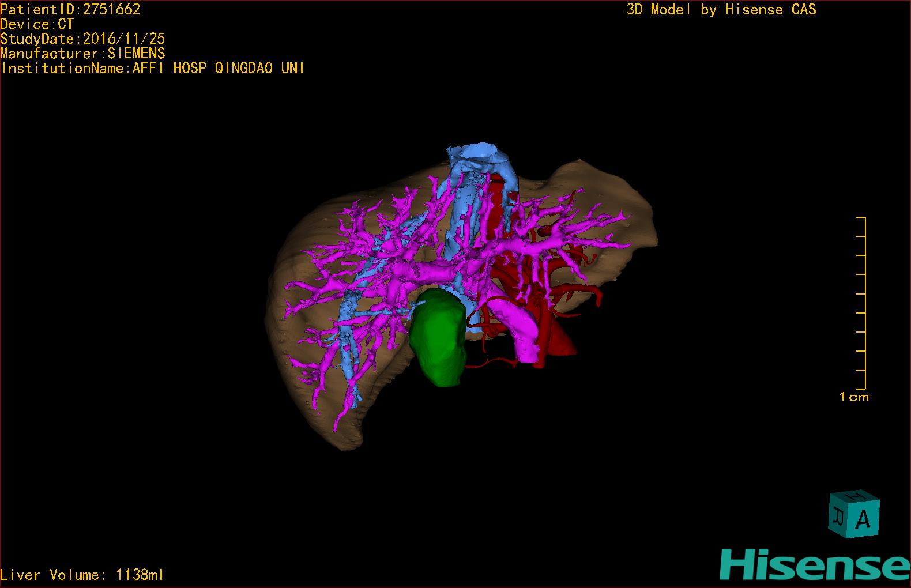
Task: Click the yellow scale ruler
Action: 861,303
